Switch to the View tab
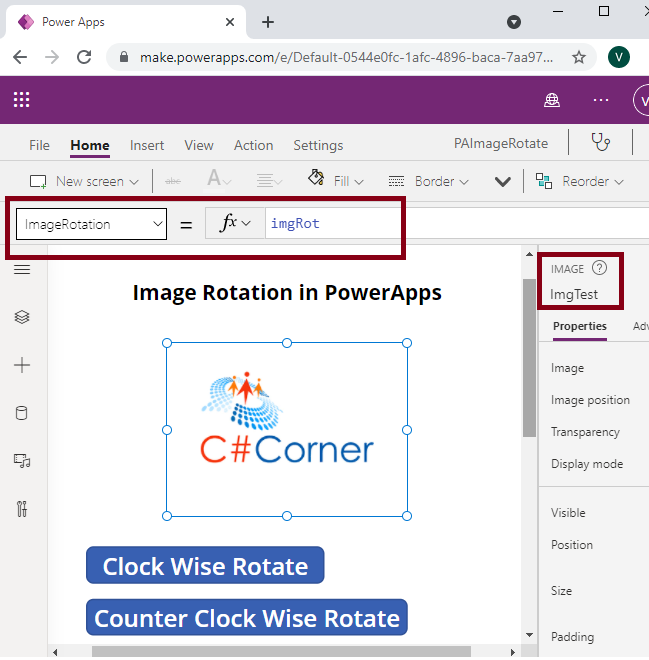Screen dimensions: 649x660 tap(199, 145)
